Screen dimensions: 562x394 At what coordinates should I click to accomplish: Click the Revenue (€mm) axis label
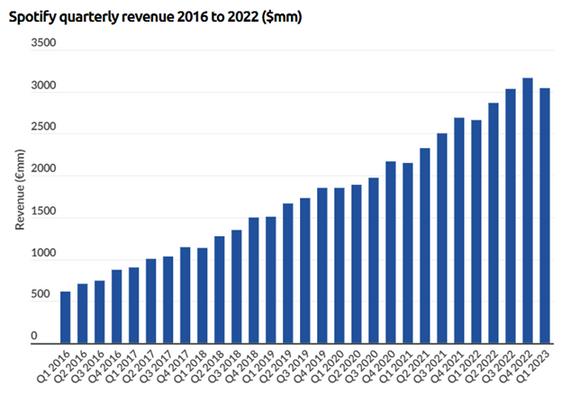click(x=20, y=189)
